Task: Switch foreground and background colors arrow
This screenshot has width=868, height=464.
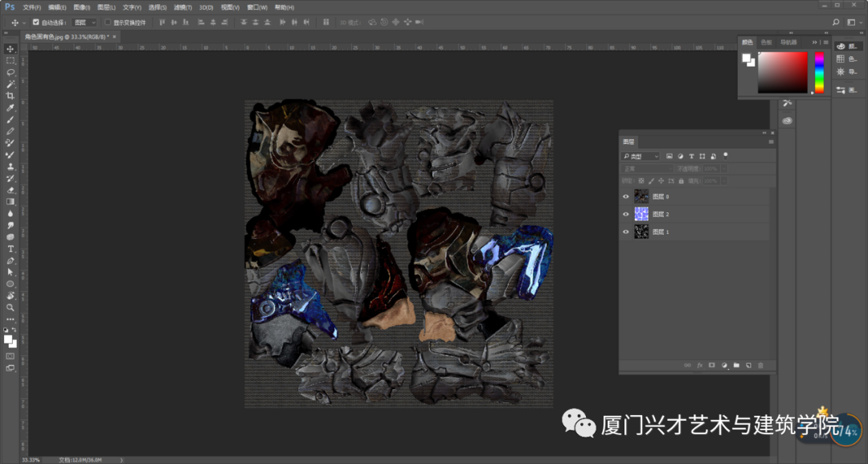Action: click(x=14, y=330)
